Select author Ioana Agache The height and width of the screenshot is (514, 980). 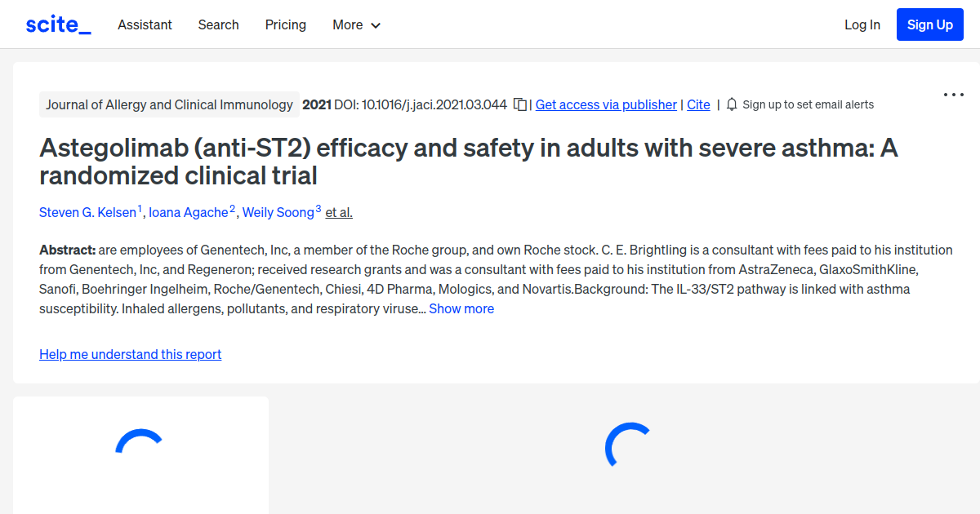[x=189, y=212]
